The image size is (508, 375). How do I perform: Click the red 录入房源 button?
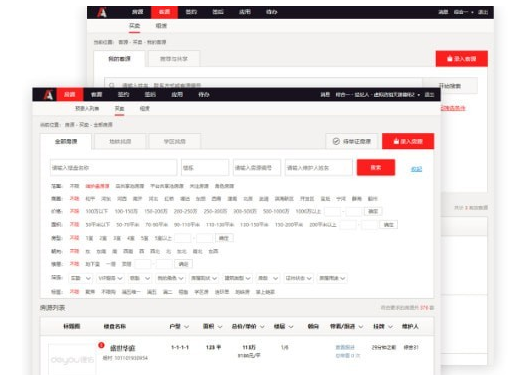408,141
